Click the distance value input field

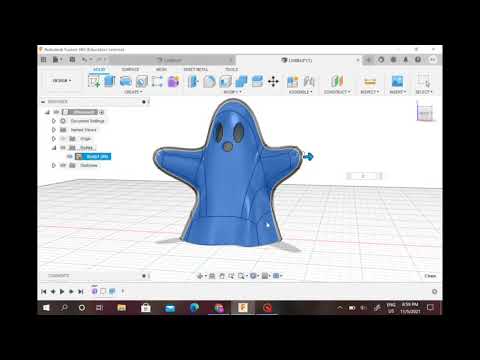point(363,176)
